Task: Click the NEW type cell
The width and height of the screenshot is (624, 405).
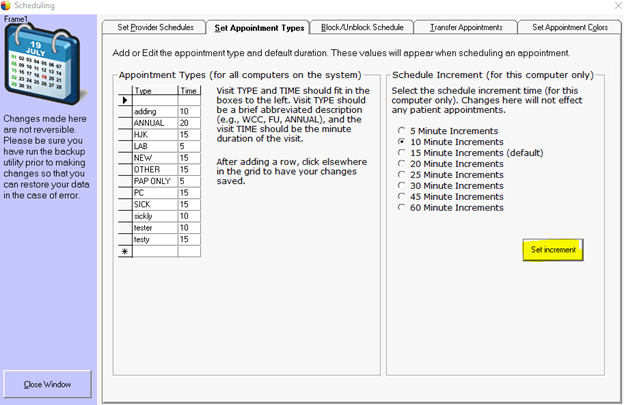Action: coord(155,158)
